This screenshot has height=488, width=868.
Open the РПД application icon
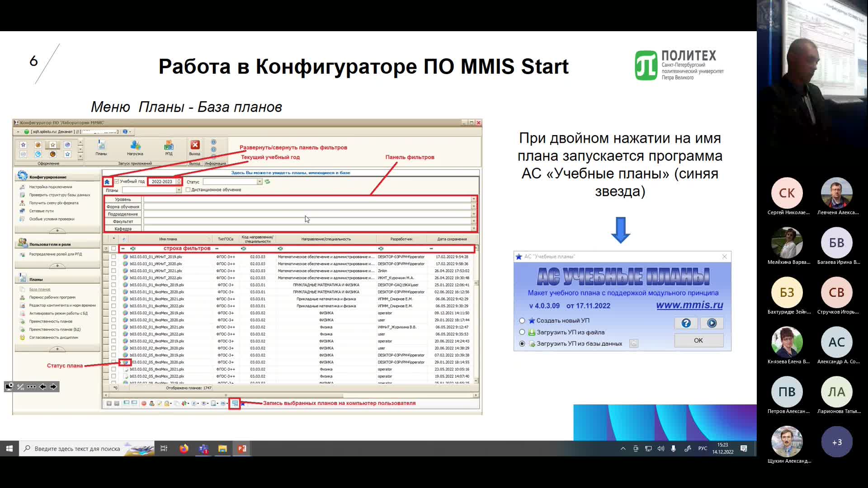coord(169,147)
